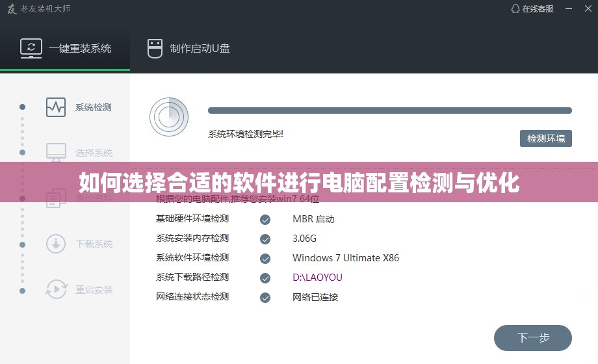The image size is (598, 364).
Task: Go to the 选择系统 step
Action: tap(94, 153)
